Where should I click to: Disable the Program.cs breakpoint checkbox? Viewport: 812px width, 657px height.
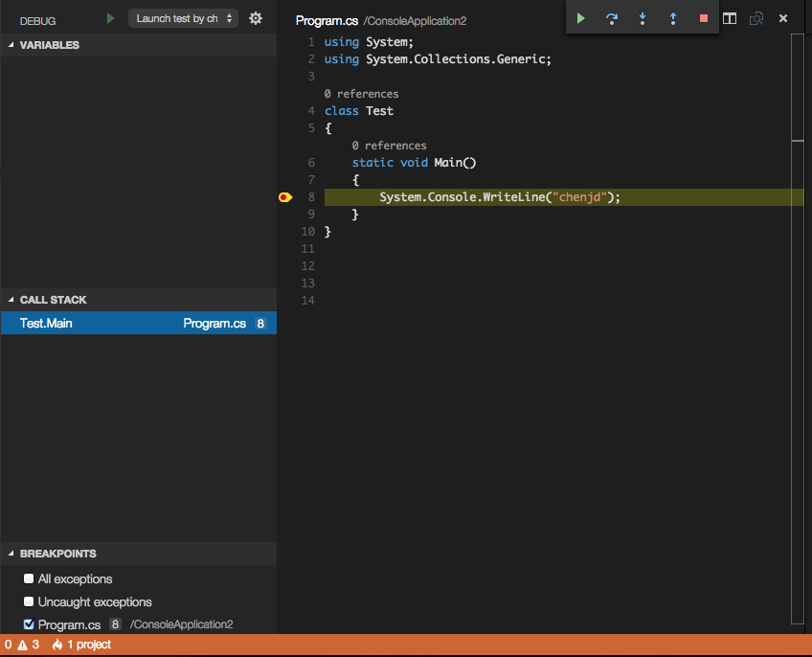pyautogui.click(x=29, y=624)
